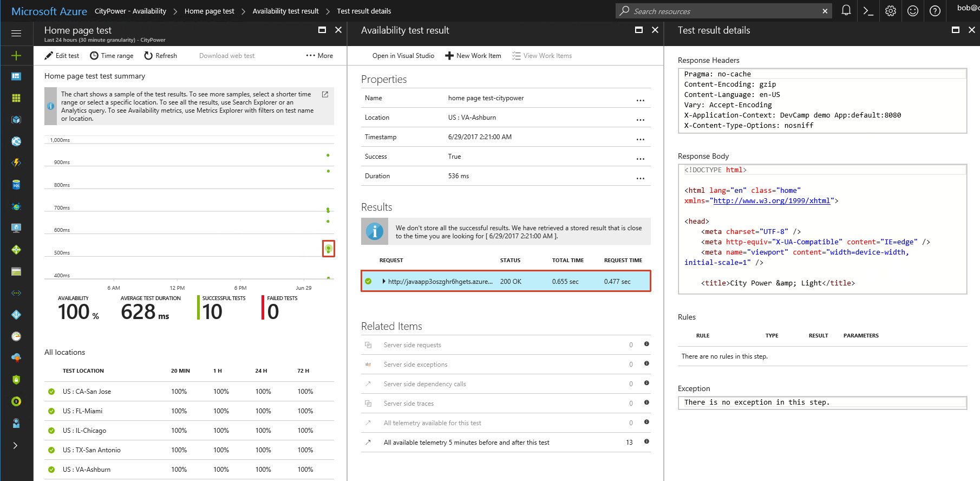Open ellipsis menu for Location property

641,120
